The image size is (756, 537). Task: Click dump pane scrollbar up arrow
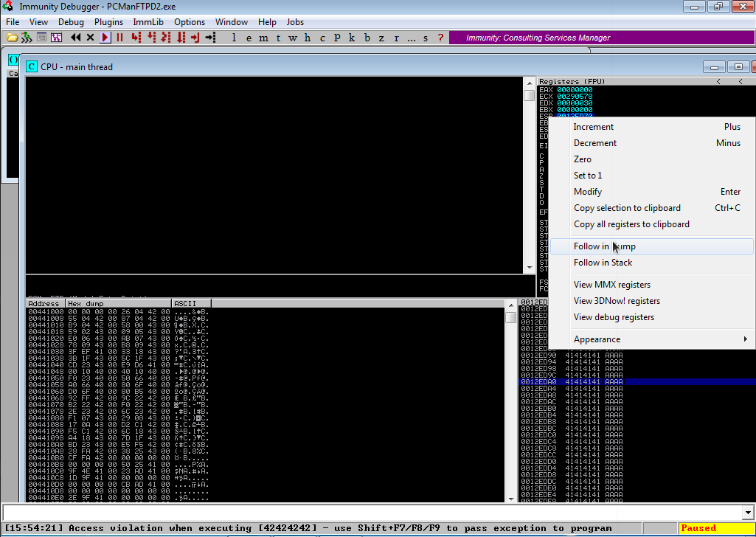pos(511,305)
